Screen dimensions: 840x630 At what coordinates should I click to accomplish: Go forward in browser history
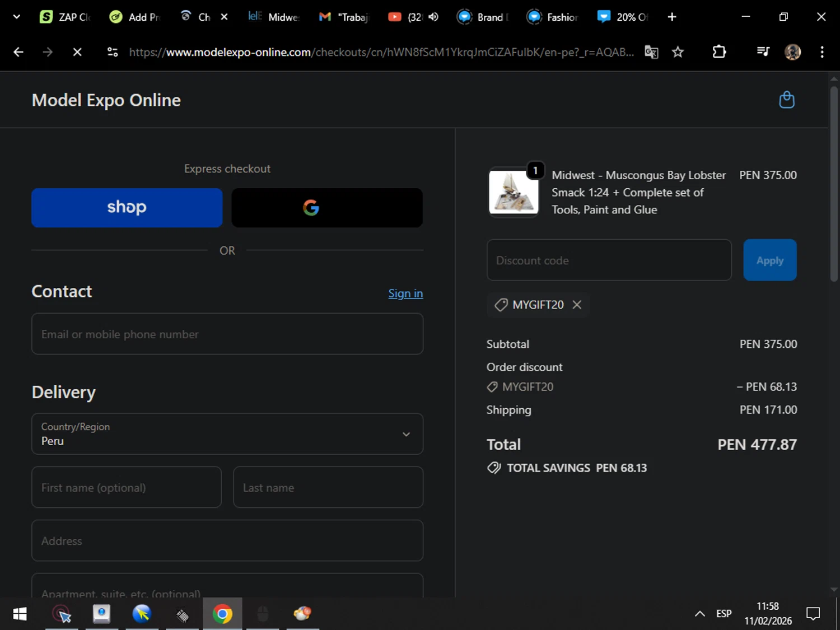pos(48,52)
